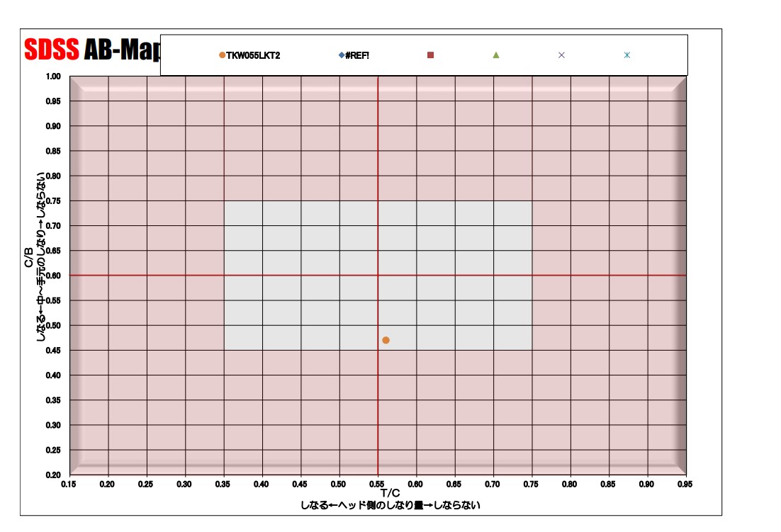Viewport: 781px width, 532px height.
Task: Select the red SDSS text in the title
Action: (51, 50)
